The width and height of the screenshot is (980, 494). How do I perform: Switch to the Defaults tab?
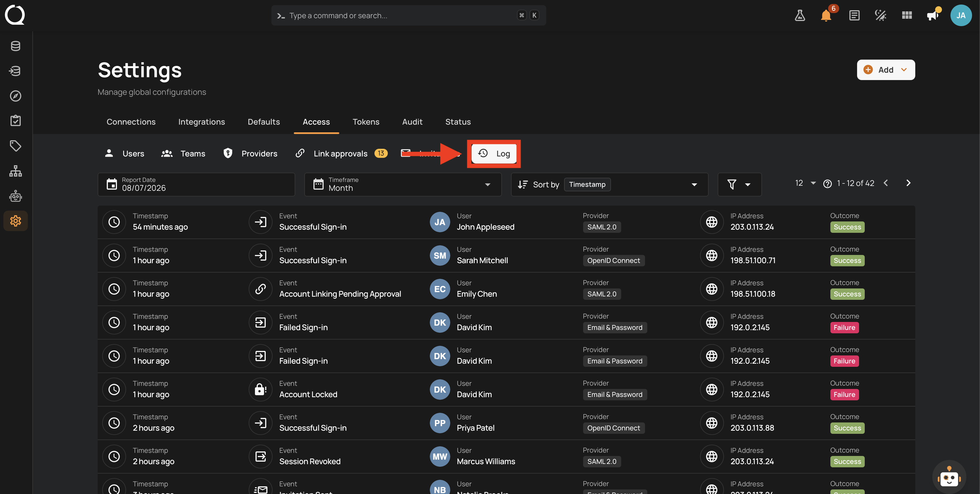point(264,122)
